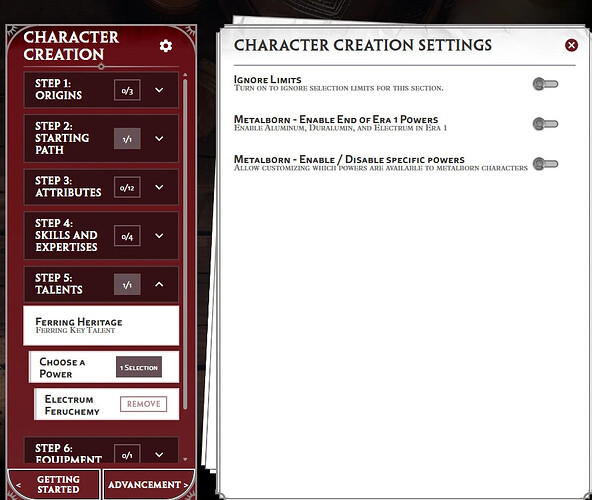The height and width of the screenshot is (500, 592).
Task: Click the Character Creation Settings heading
Action: point(363,45)
